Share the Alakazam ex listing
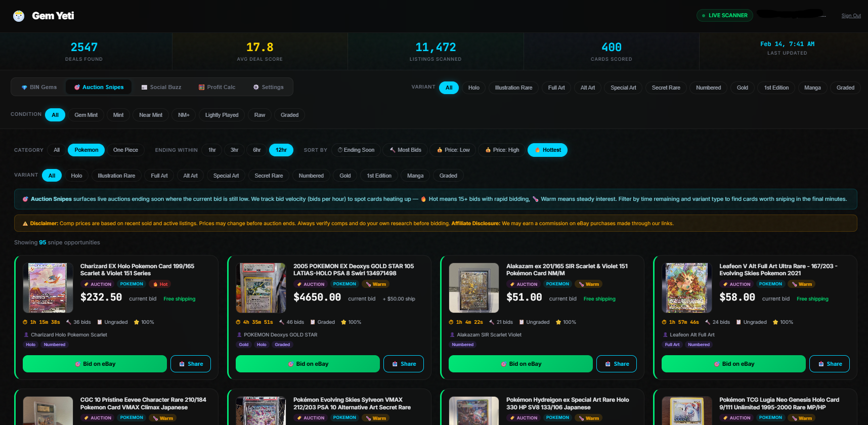Viewport: 868px width, 425px height. point(617,364)
